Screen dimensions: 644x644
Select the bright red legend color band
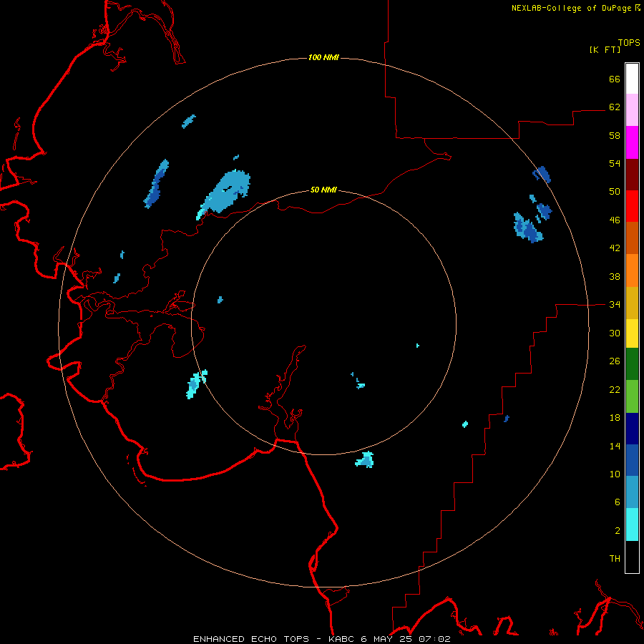(632, 206)
